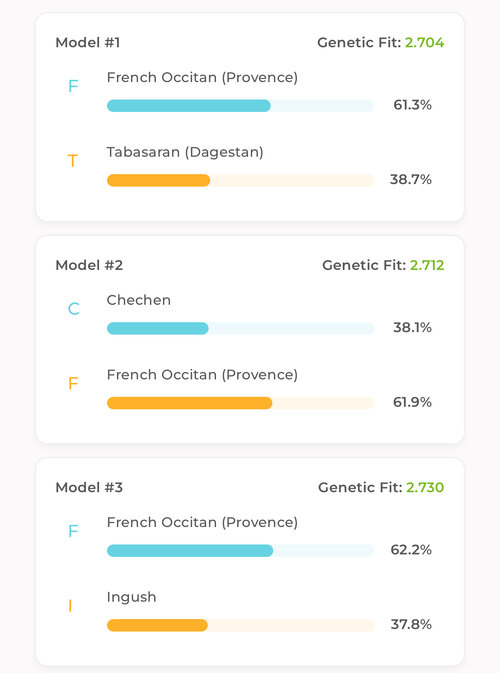This screenshot has height=673, width=500.
Task: Click the blue F icon in Model #3
Action: click(73, 531)
